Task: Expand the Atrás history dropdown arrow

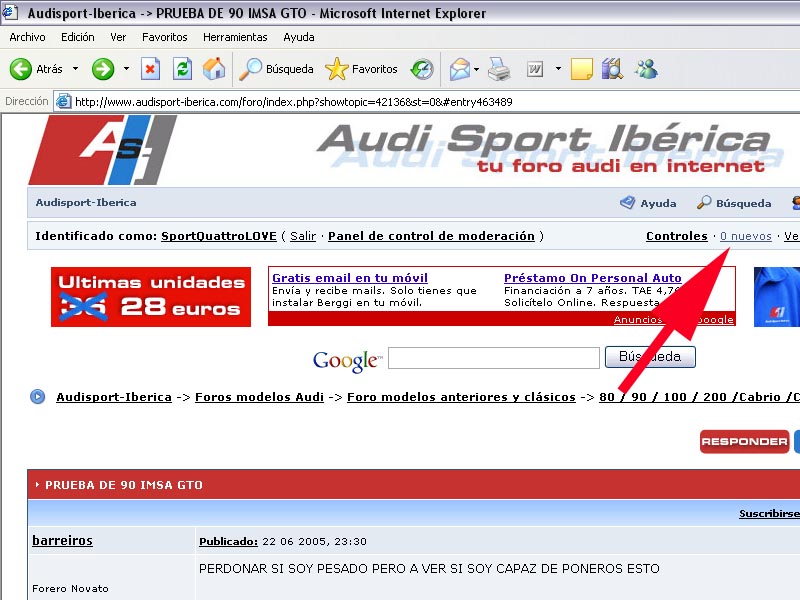Action: tap(76, 69)
